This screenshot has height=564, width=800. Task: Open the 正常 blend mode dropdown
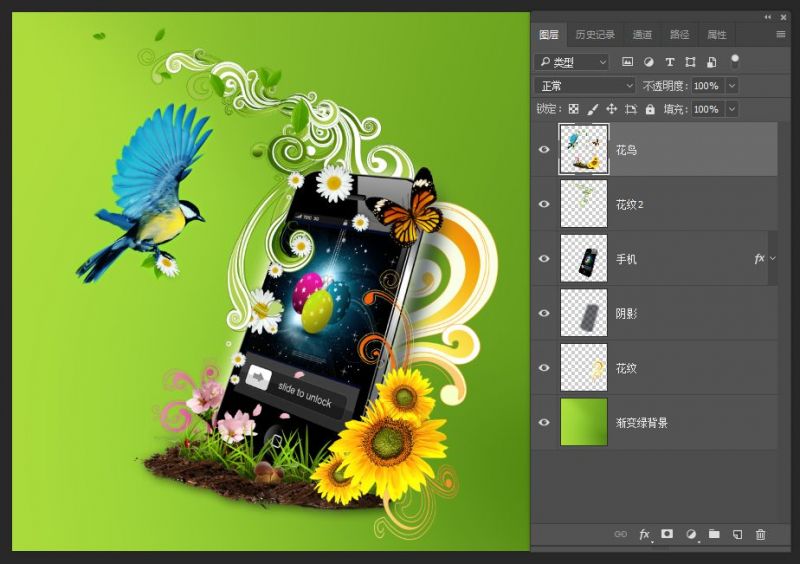click(x=585, y=86)
